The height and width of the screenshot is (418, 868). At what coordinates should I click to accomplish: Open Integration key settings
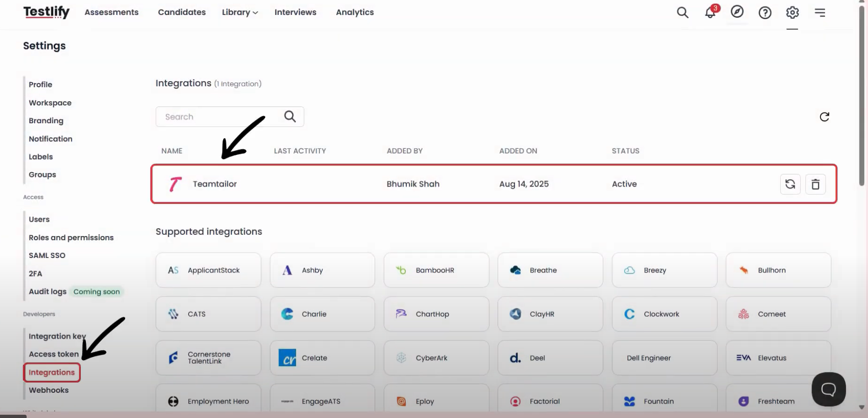click(57, 336)
